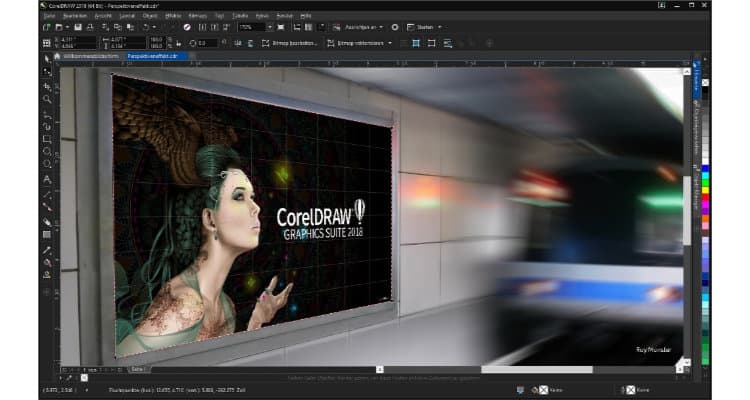Click the options gear icon beside Starten
This screenshot has height=400, width=750.
tap(394, 27)
